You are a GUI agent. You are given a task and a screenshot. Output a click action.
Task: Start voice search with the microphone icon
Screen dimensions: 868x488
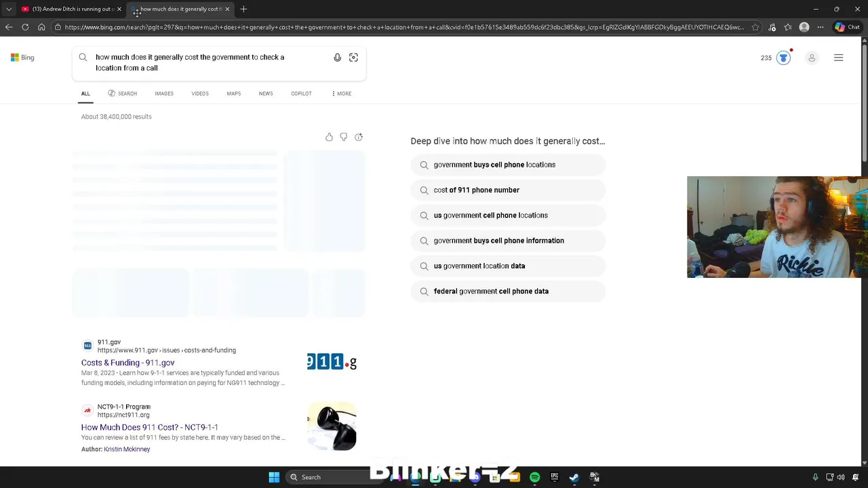pyautogui.click(x=337, y=58)
